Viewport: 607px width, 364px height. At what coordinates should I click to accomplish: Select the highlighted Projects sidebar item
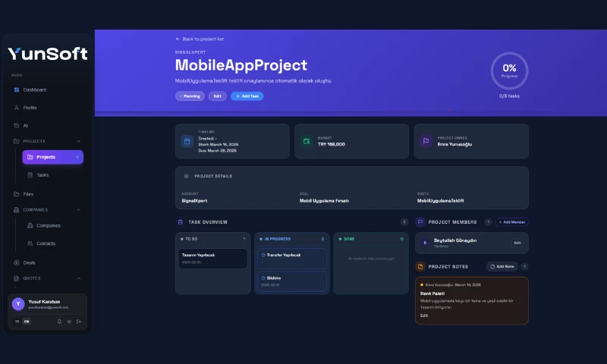(52, 157)
